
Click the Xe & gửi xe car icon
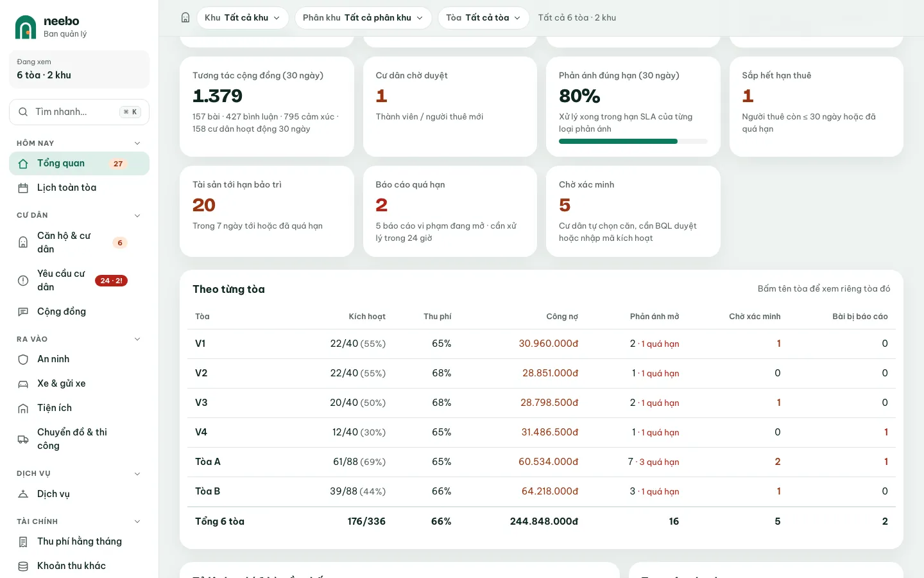tap(23, 384)
